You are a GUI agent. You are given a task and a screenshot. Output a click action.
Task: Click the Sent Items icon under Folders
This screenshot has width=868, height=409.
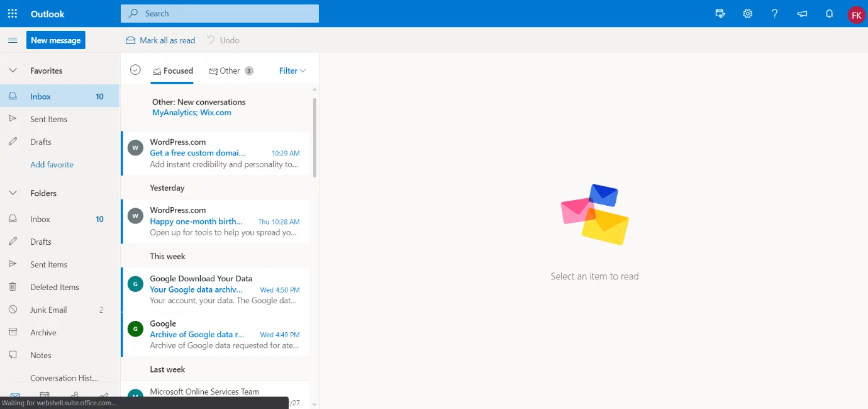[13, 264]
